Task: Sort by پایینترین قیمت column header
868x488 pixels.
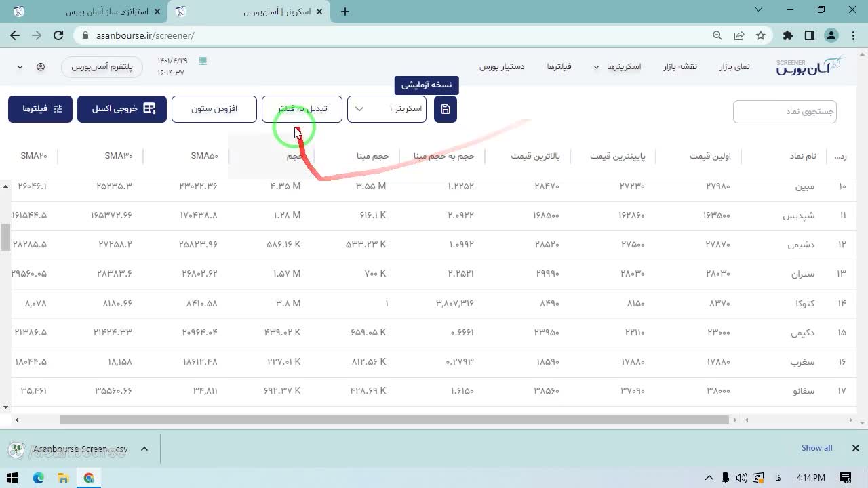Action: tap(618, 156)
